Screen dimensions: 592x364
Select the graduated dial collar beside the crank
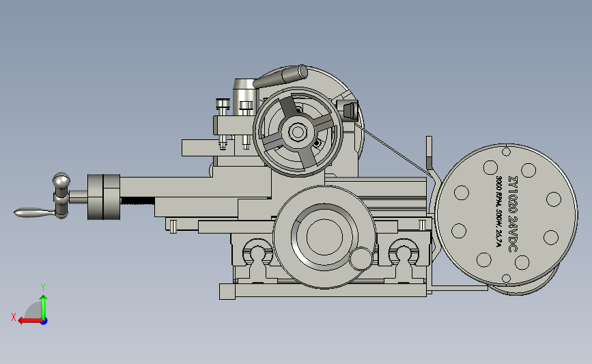pyautogui.click(x=104, y=197)
